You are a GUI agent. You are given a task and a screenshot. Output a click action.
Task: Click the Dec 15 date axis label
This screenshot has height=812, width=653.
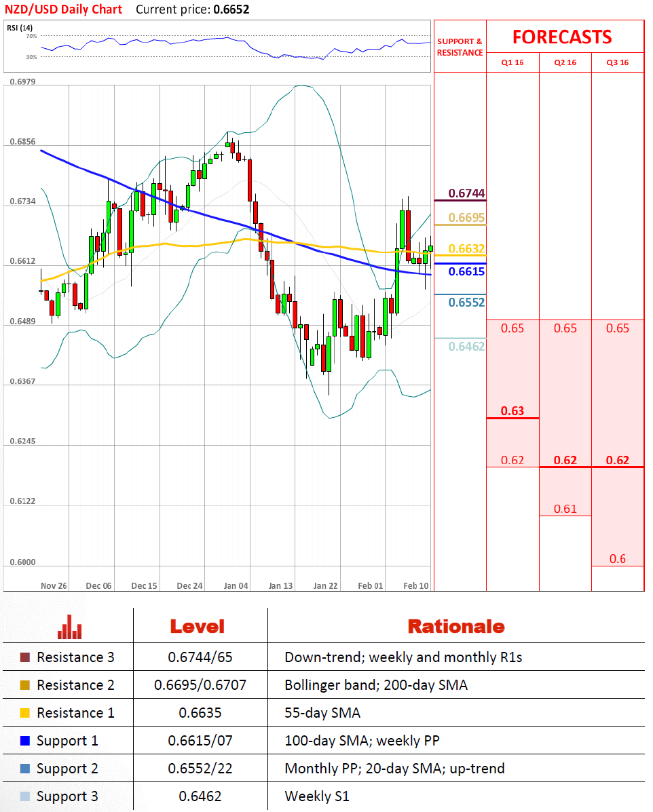[x=144, y=585]
